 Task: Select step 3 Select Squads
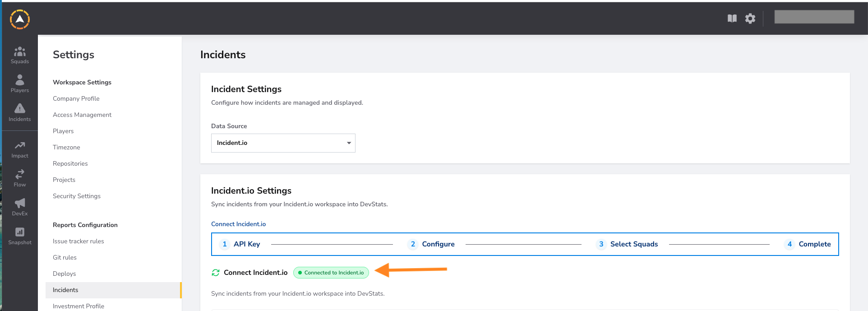tap(627, 244)
